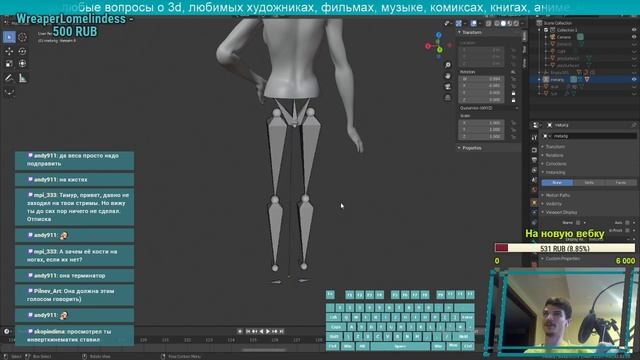Toggle the camera view icon
The image size is (640, 360).
click(x=448, y=87)
